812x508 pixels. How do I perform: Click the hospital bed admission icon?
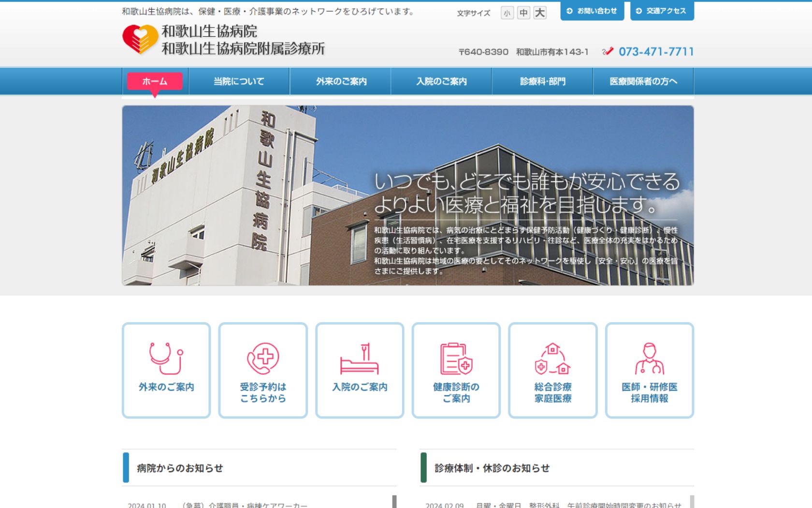360,359
